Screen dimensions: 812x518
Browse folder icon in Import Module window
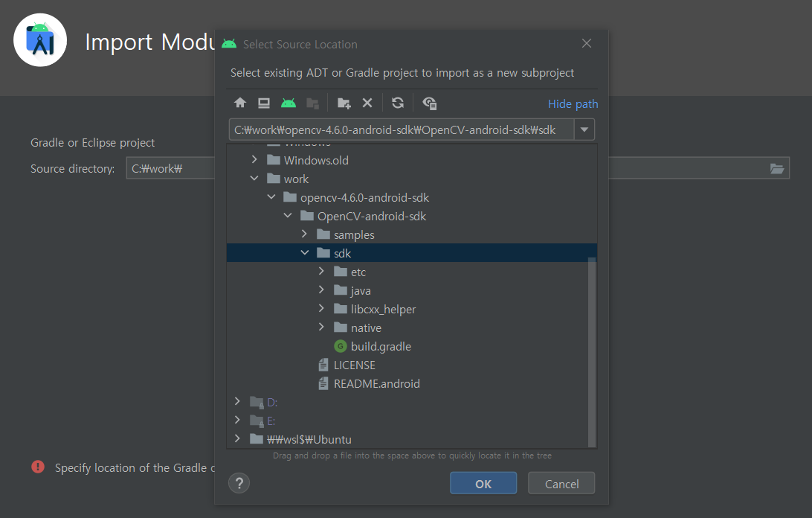coord(776,168)
